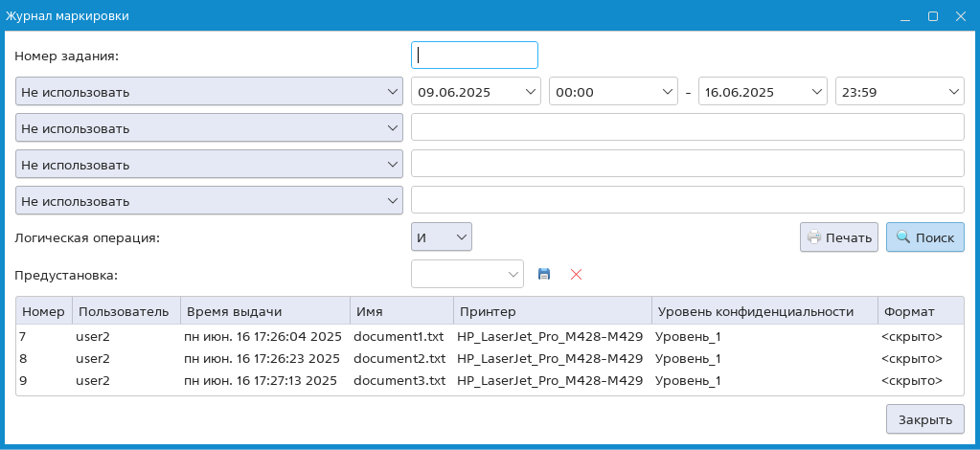Click the save preset floppy disk icon

click(544, 274)
